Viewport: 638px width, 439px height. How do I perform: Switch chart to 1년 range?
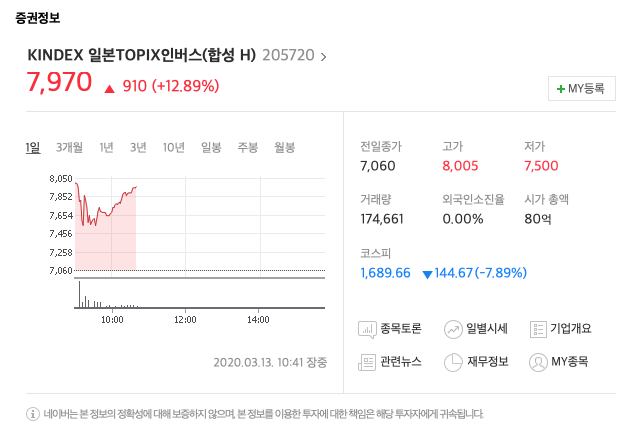pyautogui.click(x=106, y=148)
